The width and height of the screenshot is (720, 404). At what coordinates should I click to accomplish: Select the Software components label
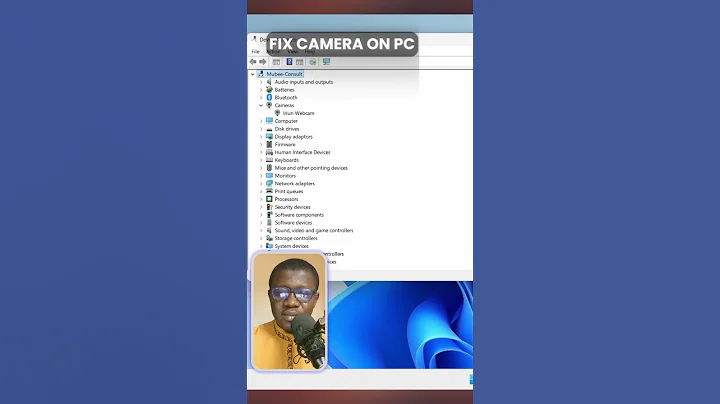[x=299, y=215]
